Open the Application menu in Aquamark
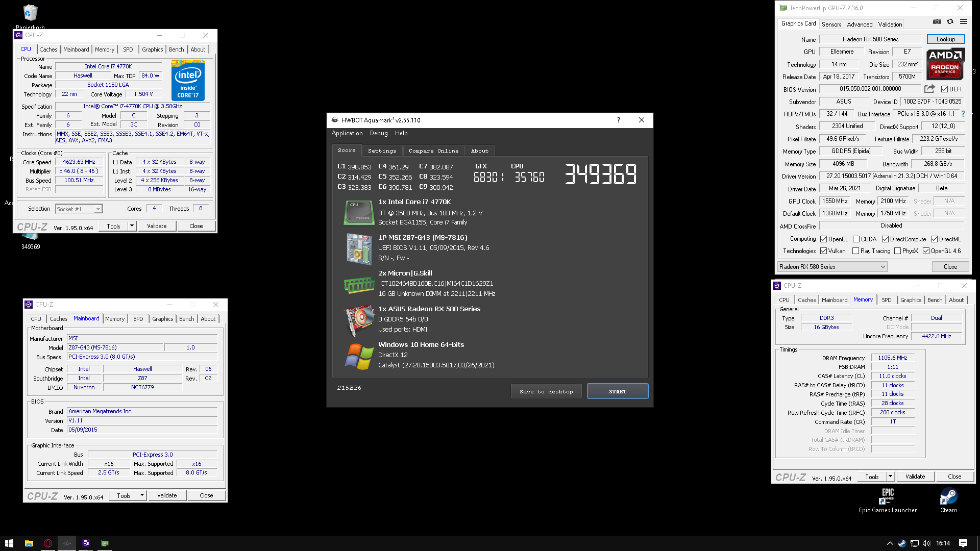 point(347,133)
